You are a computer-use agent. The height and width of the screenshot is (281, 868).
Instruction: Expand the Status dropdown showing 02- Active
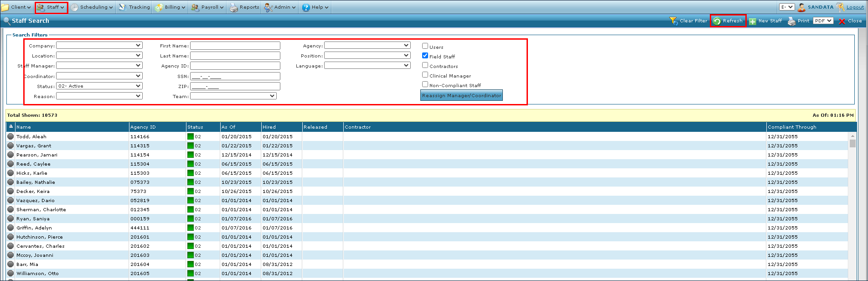pos(99,86)
